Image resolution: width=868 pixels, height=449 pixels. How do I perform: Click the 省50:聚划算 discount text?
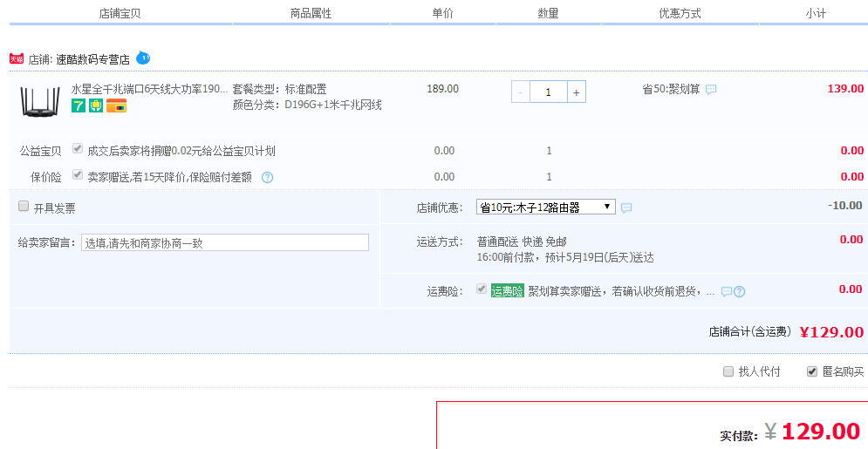(x=671, y=89)
